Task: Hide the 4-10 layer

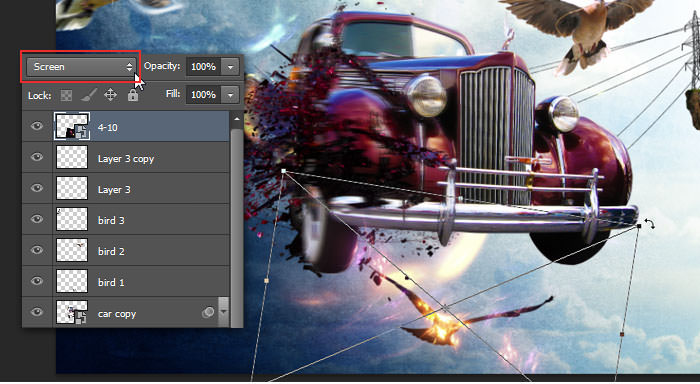Action: coord(37,126)
